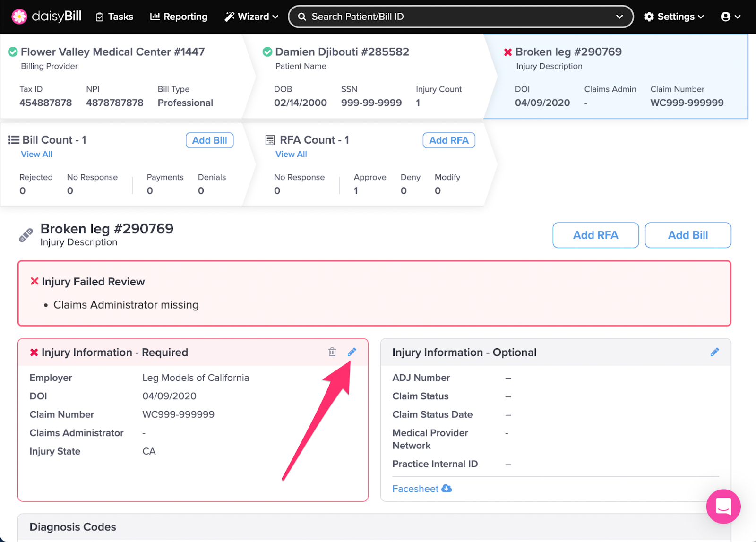Click the Bill Count list icon
The width and height of the screenshot is (756, 542).
(x=14, y=140)
